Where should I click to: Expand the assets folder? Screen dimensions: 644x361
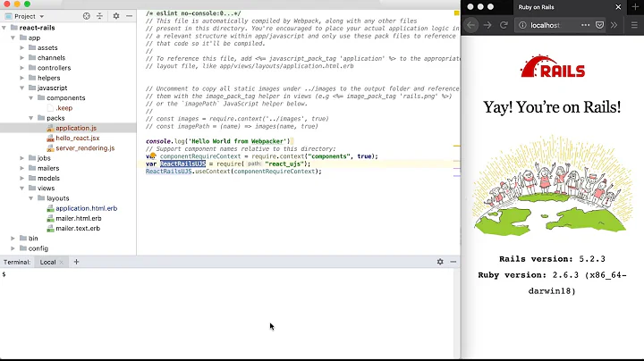[x=22, y=48]
